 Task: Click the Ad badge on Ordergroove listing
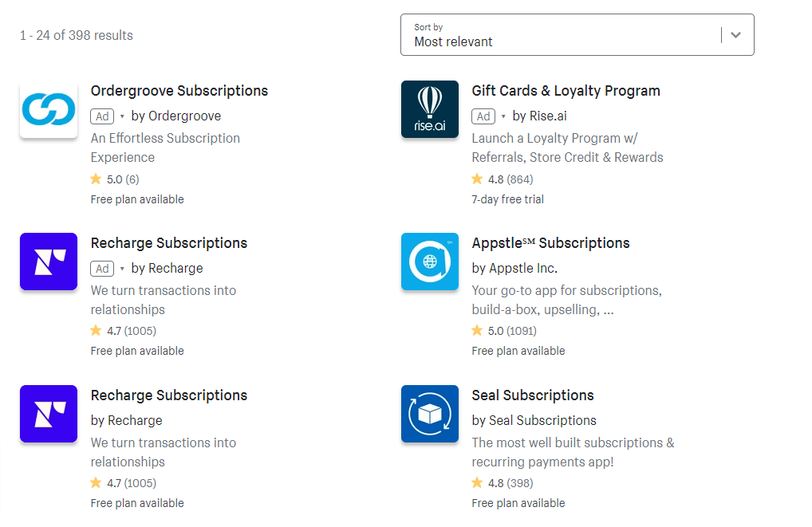click(103, 116)
